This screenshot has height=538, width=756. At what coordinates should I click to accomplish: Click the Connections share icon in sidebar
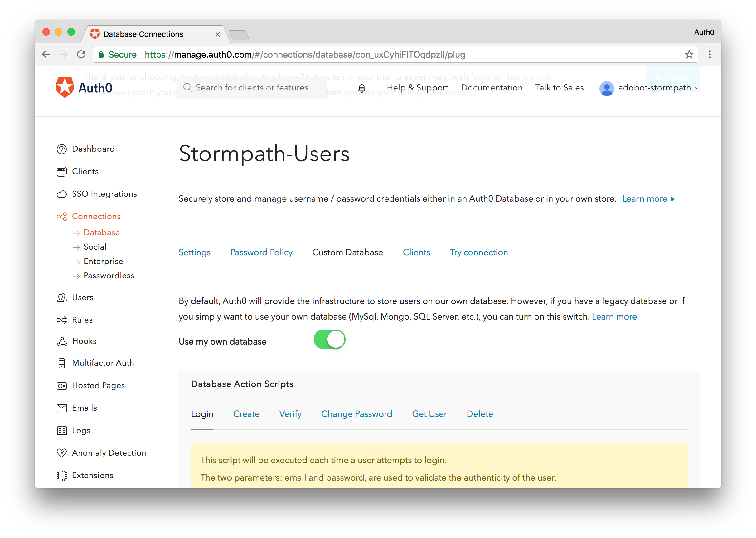pos(61,216)
